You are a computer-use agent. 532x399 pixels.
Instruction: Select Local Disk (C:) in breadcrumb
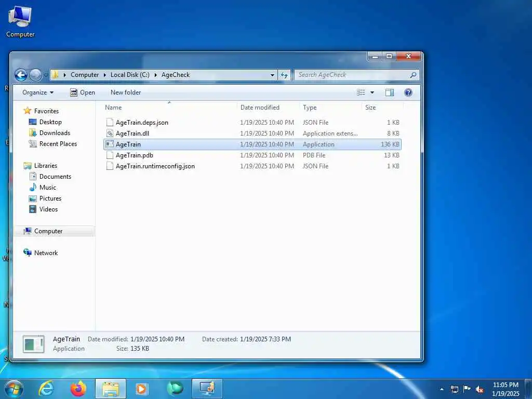[130, 75]
